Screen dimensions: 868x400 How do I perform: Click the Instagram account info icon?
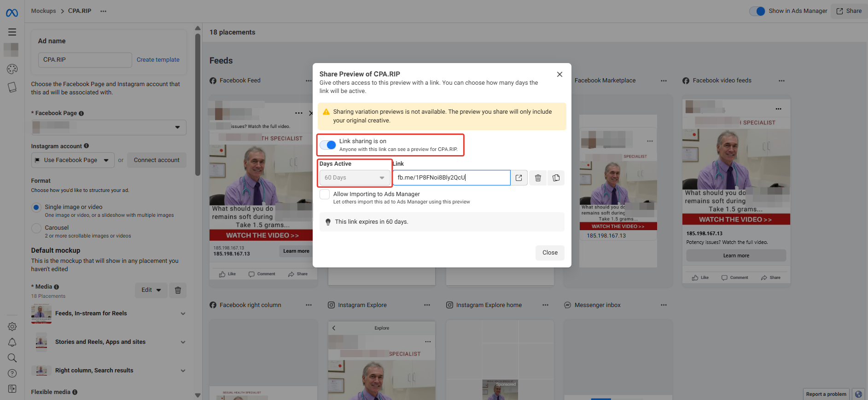pos(87,146)
